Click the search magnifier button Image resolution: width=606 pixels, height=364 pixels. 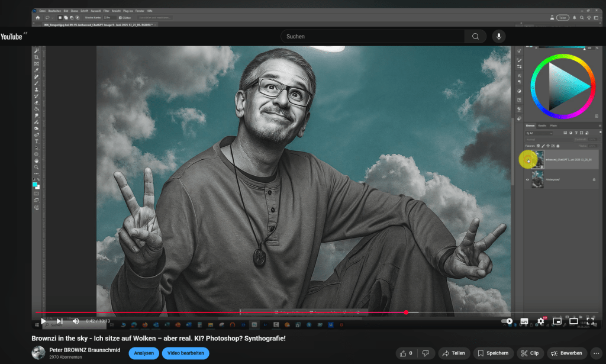tap(475, 37)
